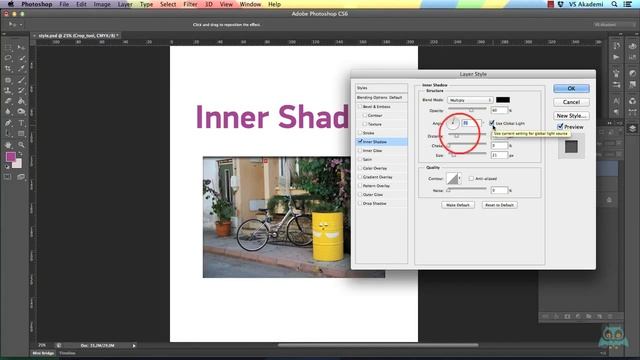Click the Default colors mini icon
This screenshot has width=640, height=360.
7,167
